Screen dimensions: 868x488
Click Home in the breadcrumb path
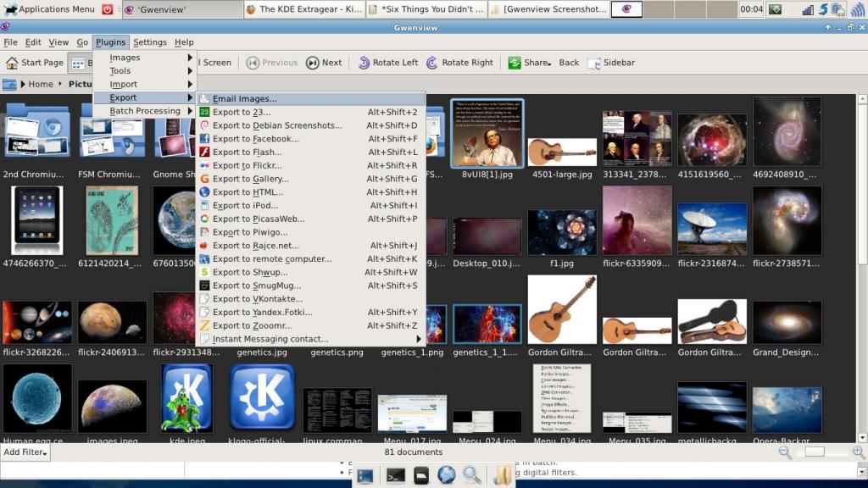click(x=41, y=84)
